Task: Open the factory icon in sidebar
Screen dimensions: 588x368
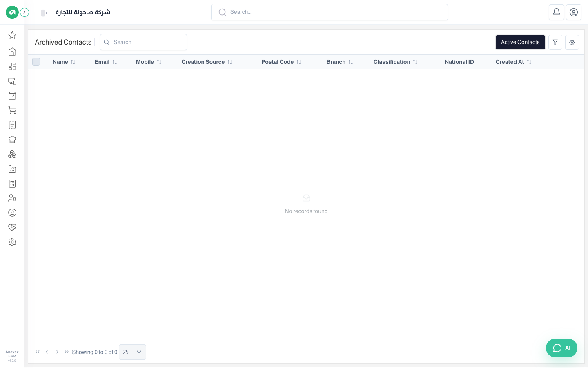Action: coord(12,169)
